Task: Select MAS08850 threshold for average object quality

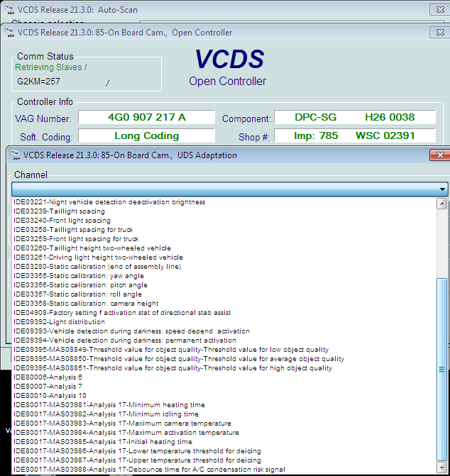Action: [x=224, y=359]
